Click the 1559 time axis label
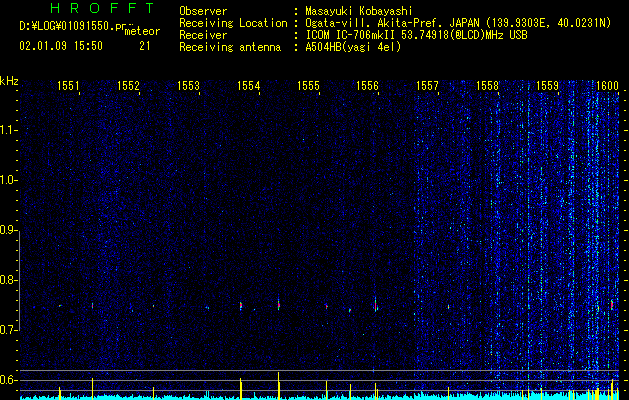 [x=547, y=85]
